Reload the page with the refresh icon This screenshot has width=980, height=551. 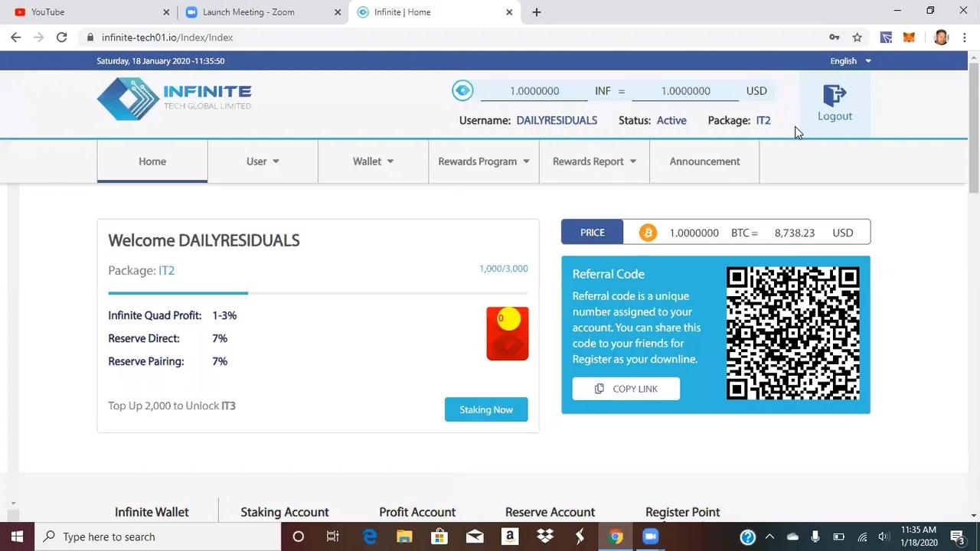pos(62,37)
